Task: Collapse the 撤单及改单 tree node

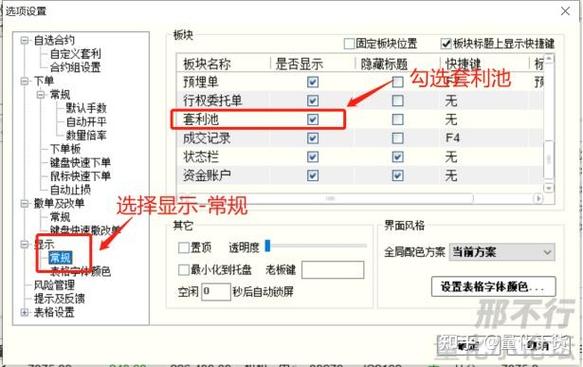Action: point(25,203)
